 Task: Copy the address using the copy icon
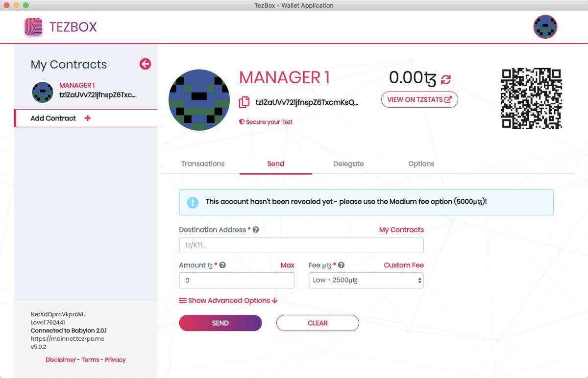pos(244,102)
